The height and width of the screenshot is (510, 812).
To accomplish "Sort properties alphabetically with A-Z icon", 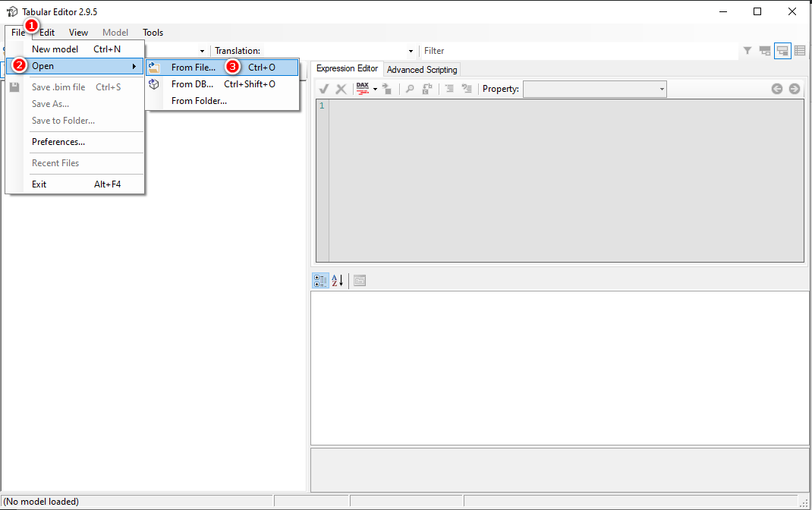I will pos(337,281).
